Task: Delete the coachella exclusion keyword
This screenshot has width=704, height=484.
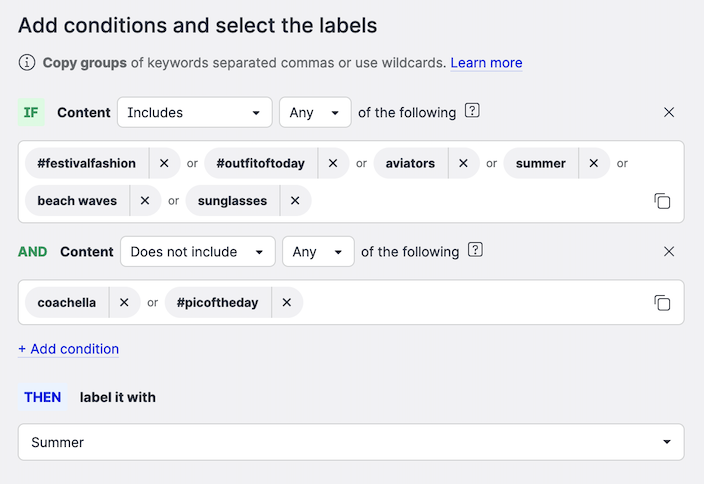Action: pyautogui.click(x=124, y=302)
